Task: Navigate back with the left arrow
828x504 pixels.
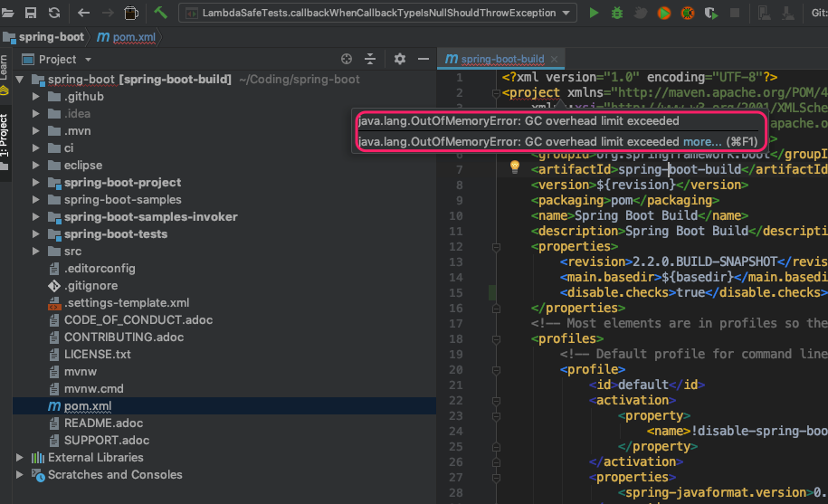Action: (x=83, y=13)
